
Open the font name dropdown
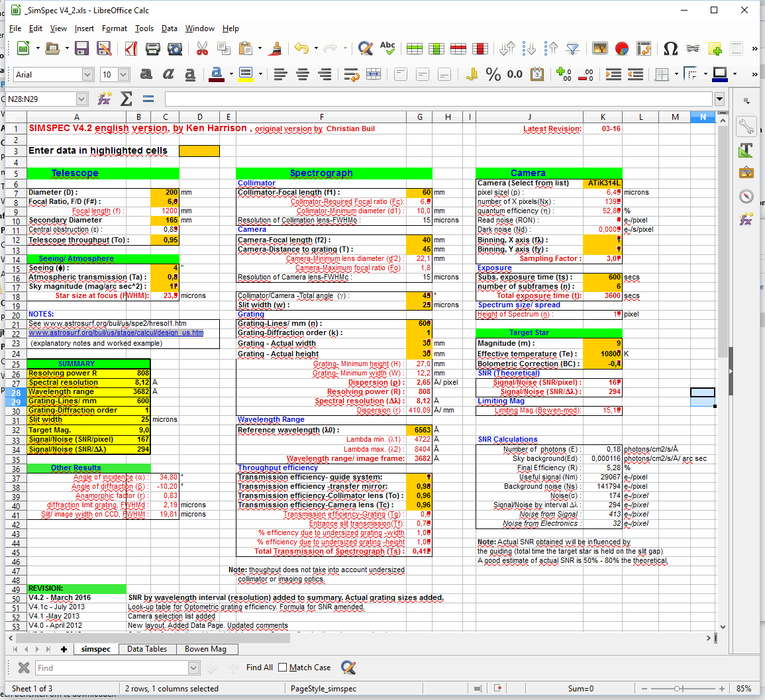(87, 74)
